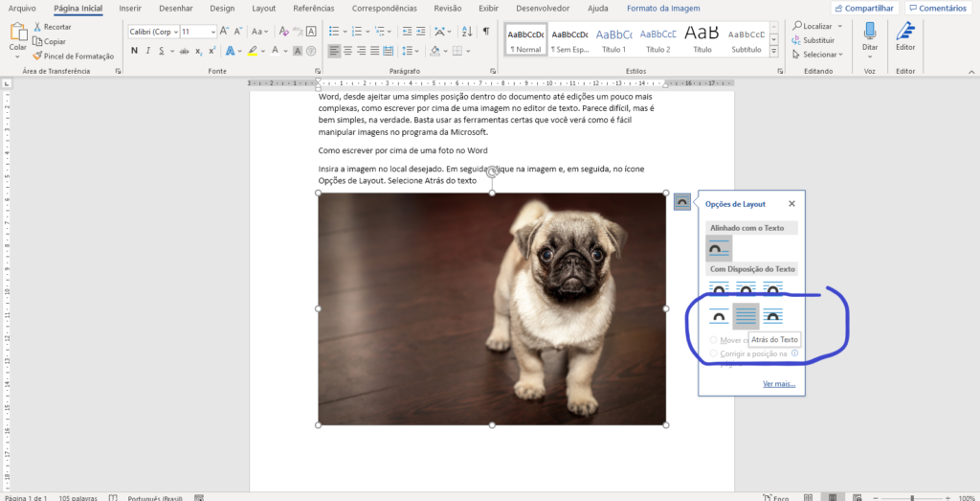Image resolution: width=980 pixels, height=501 pixels.
Task: Decrease paragraph indent
Action: [407, 31]
